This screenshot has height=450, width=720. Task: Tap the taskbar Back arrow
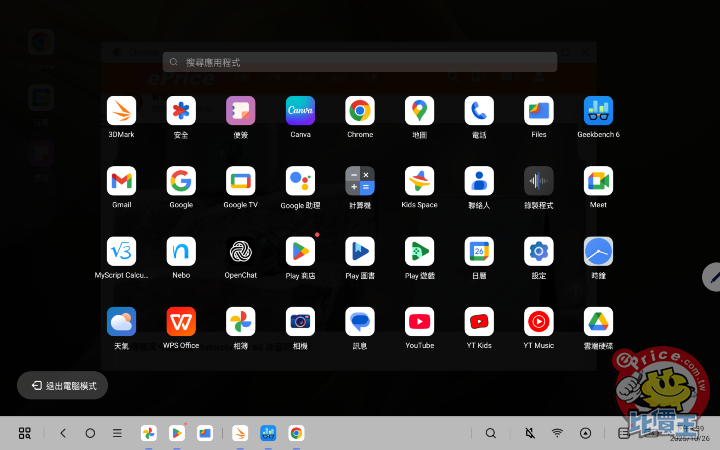pyautogui.click(x=63, y=433)
